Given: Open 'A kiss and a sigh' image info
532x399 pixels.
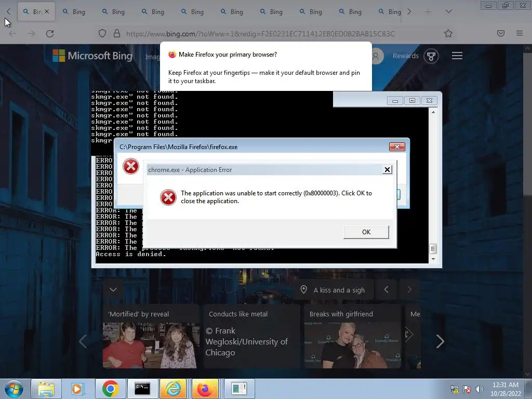Looking at the screenshot, I should tap(333, 290).
